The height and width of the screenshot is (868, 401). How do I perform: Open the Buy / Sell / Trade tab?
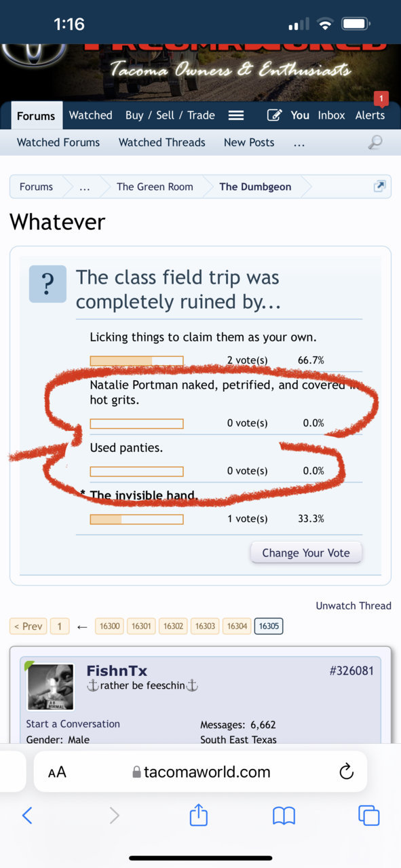(170, 115)
